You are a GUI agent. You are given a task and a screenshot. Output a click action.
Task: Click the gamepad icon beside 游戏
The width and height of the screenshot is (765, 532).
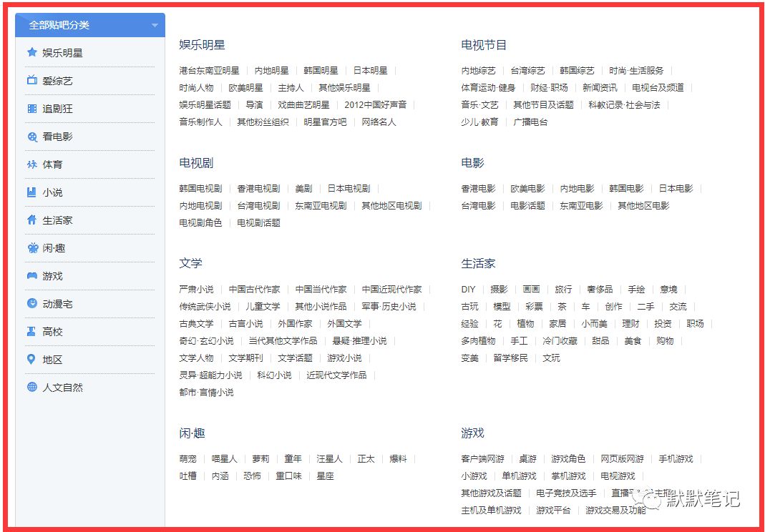32,276
